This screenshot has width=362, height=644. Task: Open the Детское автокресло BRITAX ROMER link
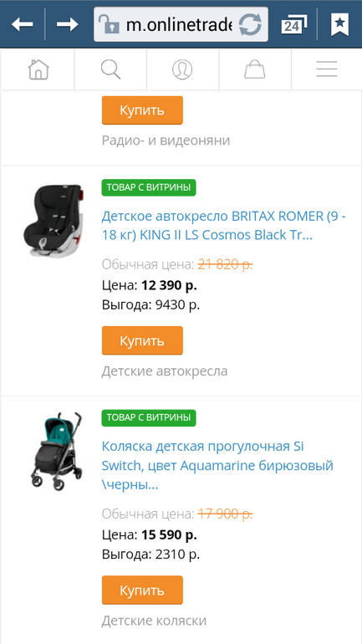click(x=224, y=226)
